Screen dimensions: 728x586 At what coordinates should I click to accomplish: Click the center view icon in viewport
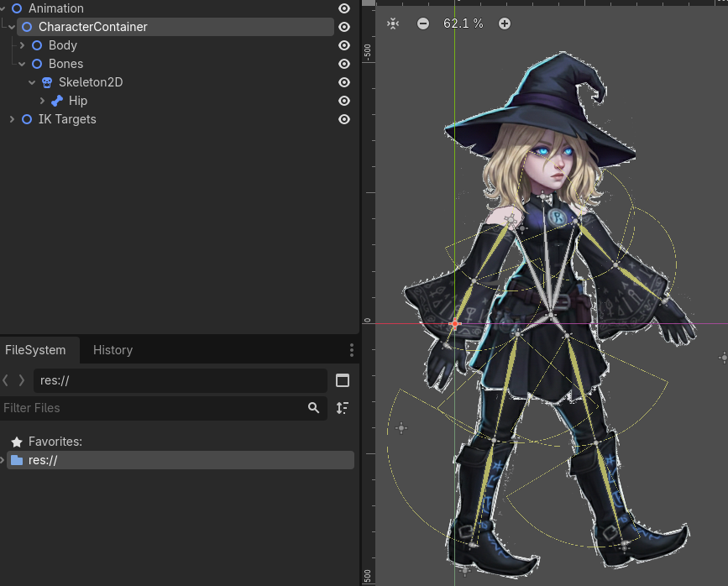(393, 24)
